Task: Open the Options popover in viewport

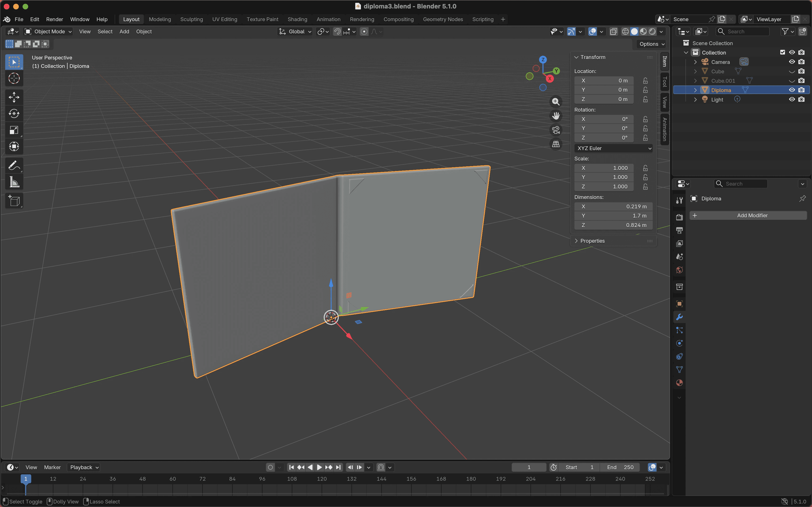Action: click(652, 44)
